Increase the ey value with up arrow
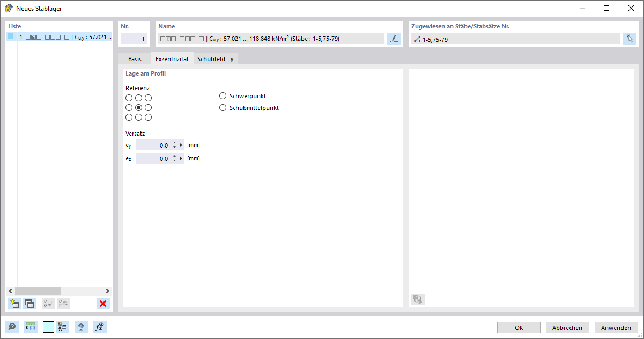644x339 pixels. 175,143
